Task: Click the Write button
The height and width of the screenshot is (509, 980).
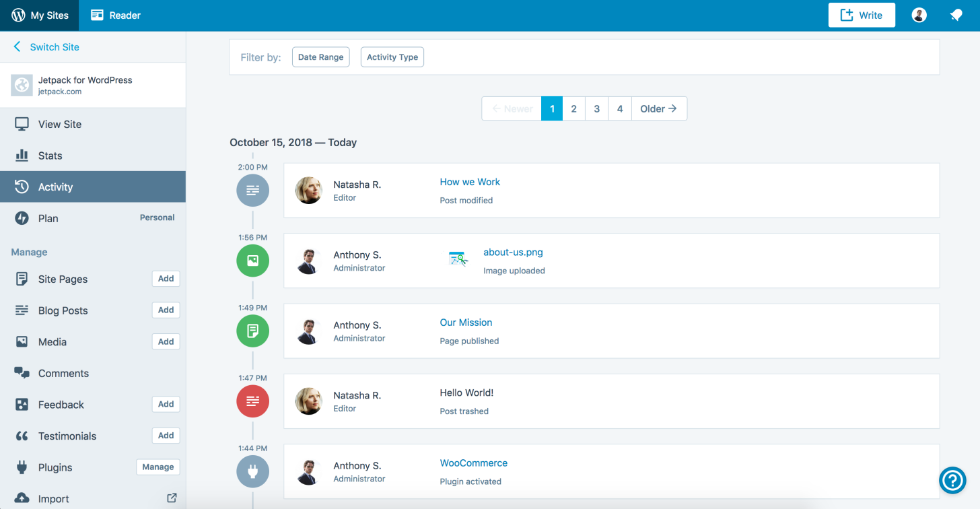Action: point(862,14)
